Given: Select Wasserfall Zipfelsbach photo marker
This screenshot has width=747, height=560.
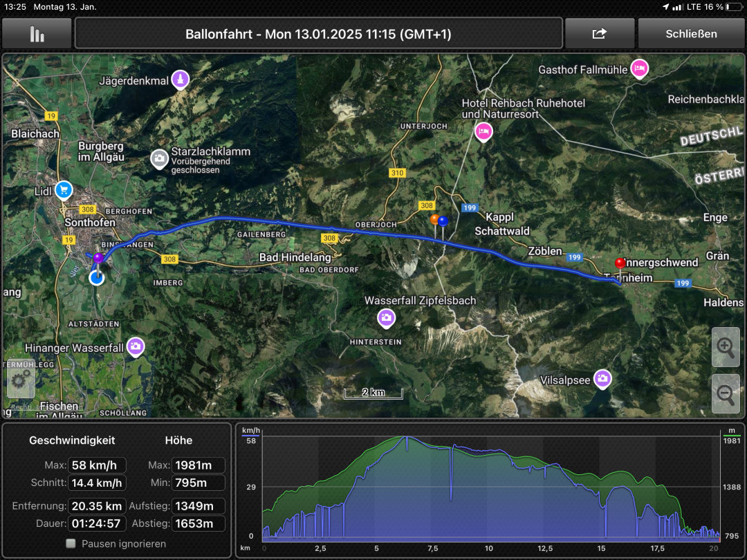Looking at the screenshot, I should click(386, 318).
